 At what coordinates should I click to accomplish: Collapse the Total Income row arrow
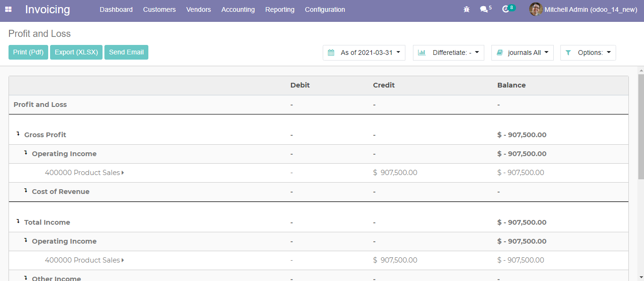tap(18, 221)
